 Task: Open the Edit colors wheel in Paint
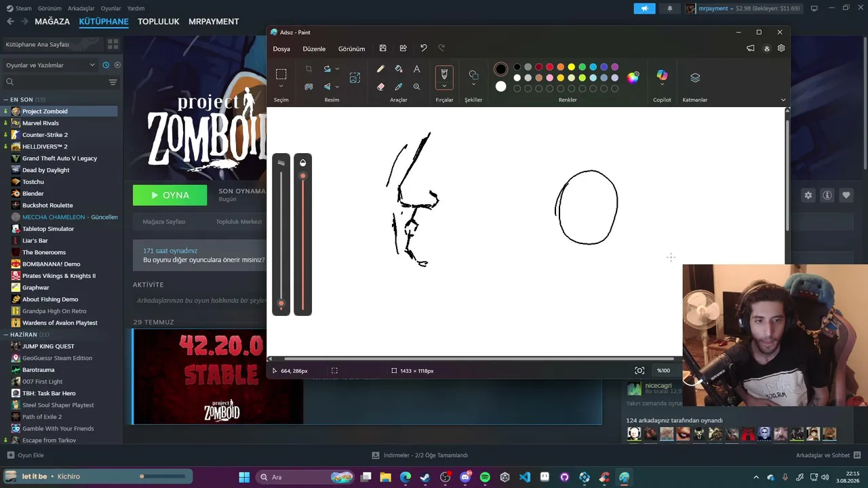633,77
